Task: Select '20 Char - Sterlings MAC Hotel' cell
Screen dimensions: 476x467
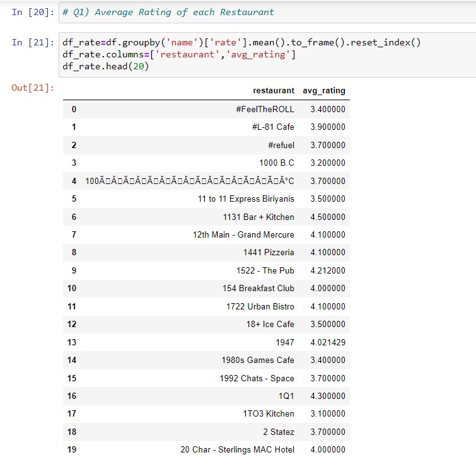Action: (x=237, y=449)
